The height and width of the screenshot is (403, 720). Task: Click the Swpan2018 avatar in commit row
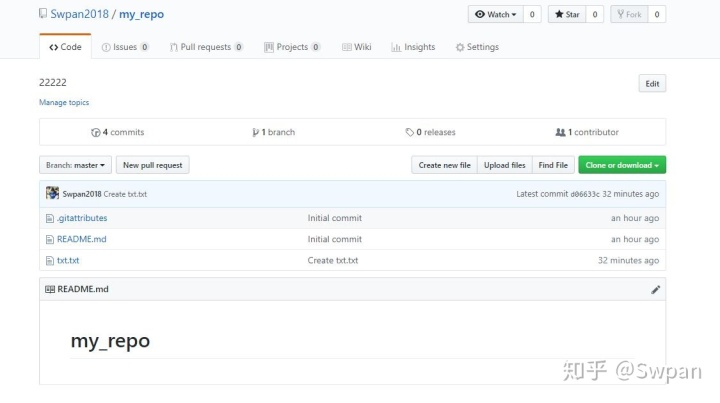pos(52,193)
